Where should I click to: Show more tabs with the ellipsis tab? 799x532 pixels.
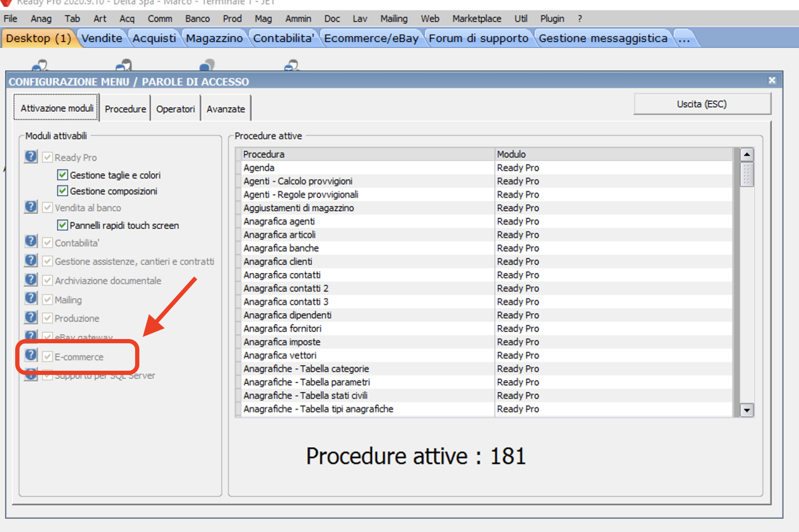684,38
